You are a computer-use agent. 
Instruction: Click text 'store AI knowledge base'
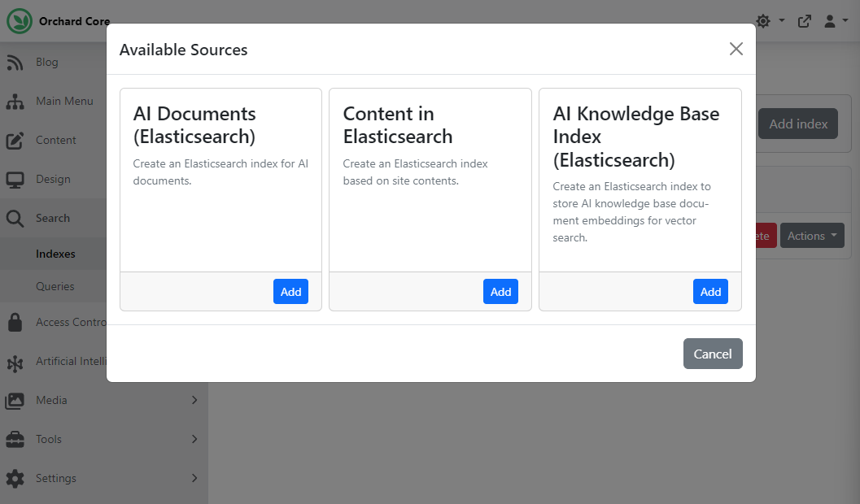coord(615,204)
